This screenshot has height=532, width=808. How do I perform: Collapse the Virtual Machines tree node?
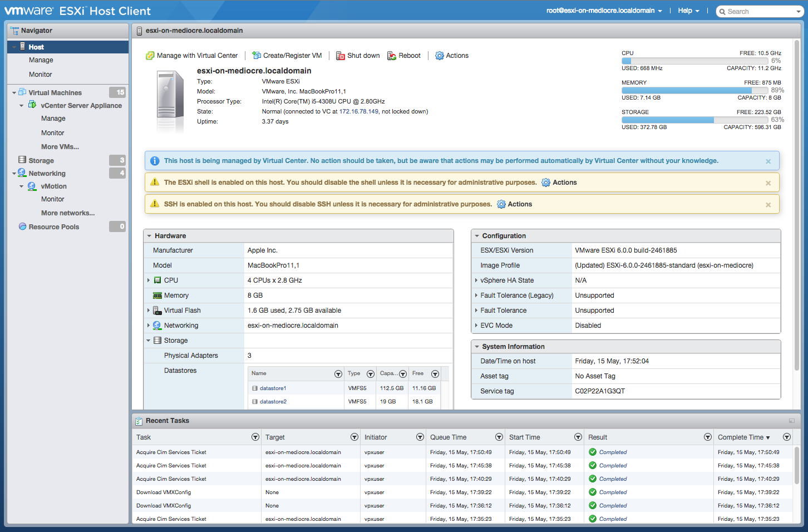click(x=14, y=93)
